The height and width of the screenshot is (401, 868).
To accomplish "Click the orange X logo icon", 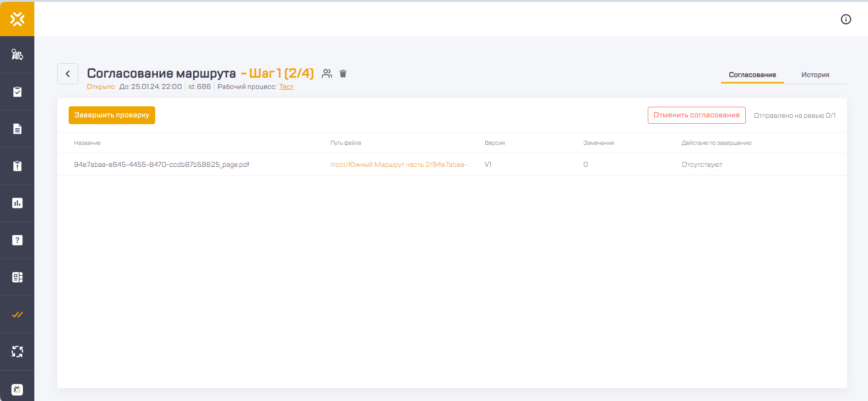I will pos(17,19).
